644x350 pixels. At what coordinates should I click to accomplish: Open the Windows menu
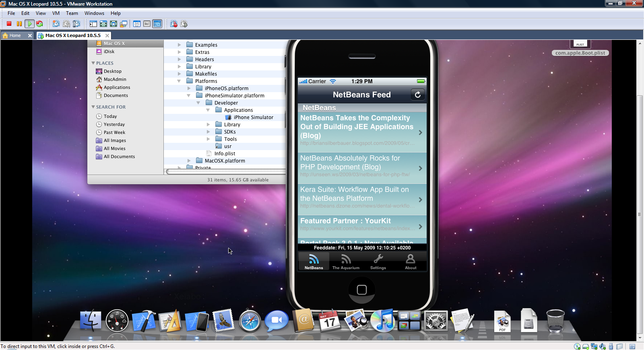94,13
